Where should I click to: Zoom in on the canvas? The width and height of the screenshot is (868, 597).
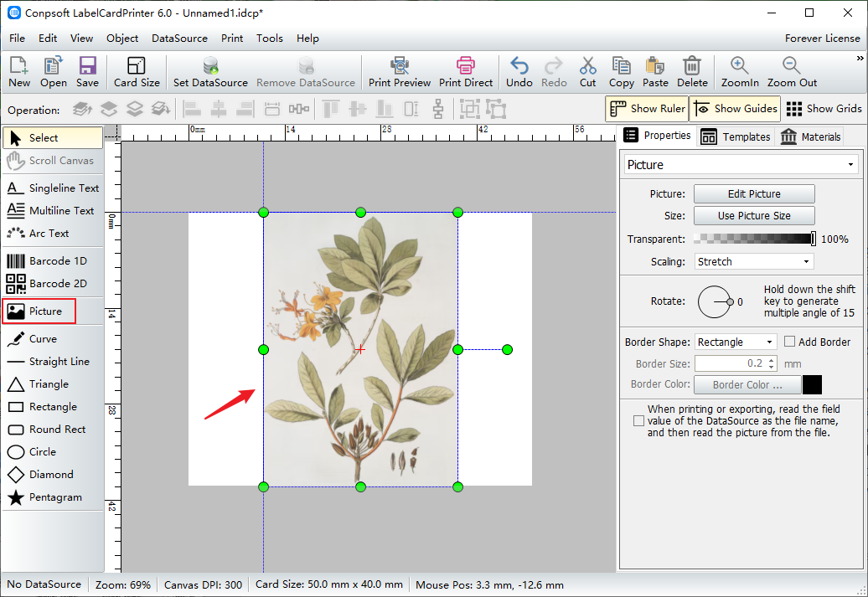tap(740, 72)
